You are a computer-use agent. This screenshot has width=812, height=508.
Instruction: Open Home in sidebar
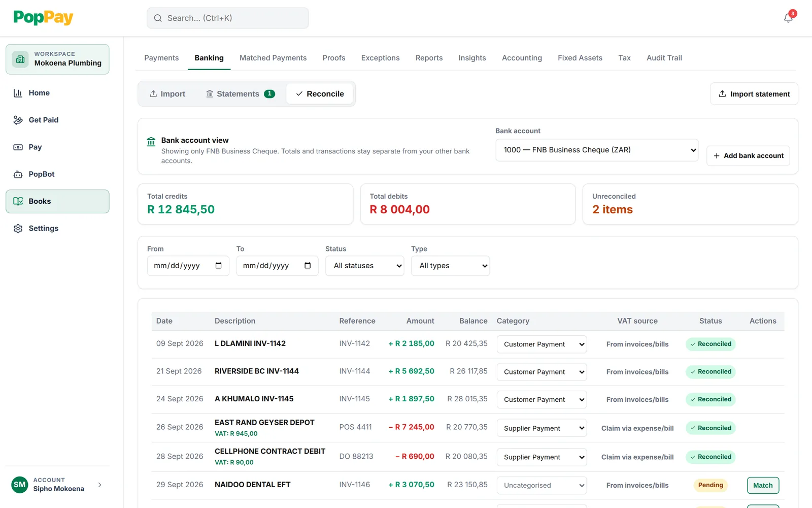click(x=57, y=93)
